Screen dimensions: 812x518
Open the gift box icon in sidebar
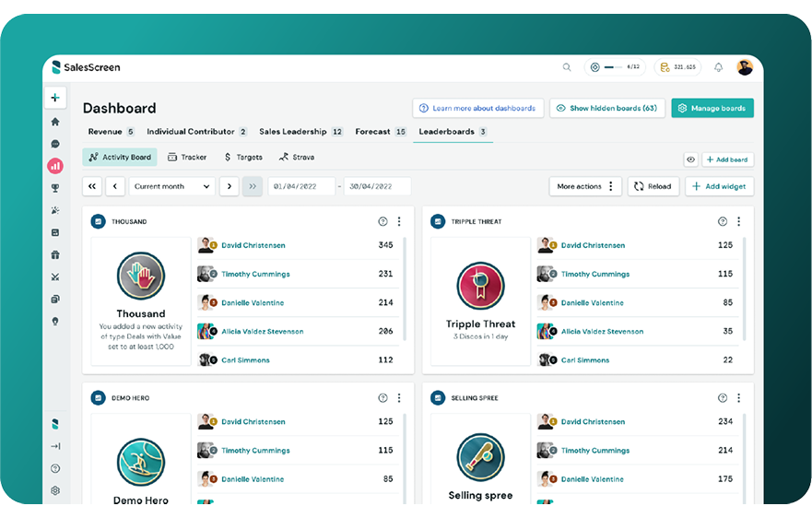click(55, 255)
